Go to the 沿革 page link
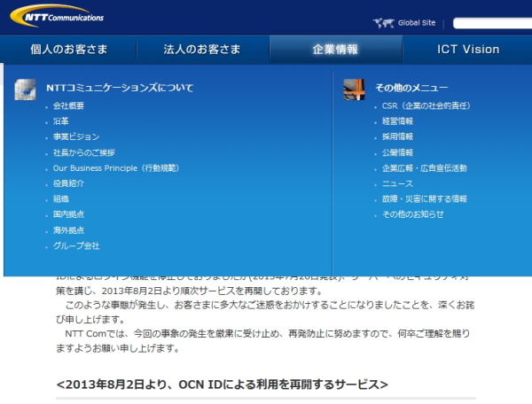This screenshot has height=404, width=532. click(x=60, y=121)
